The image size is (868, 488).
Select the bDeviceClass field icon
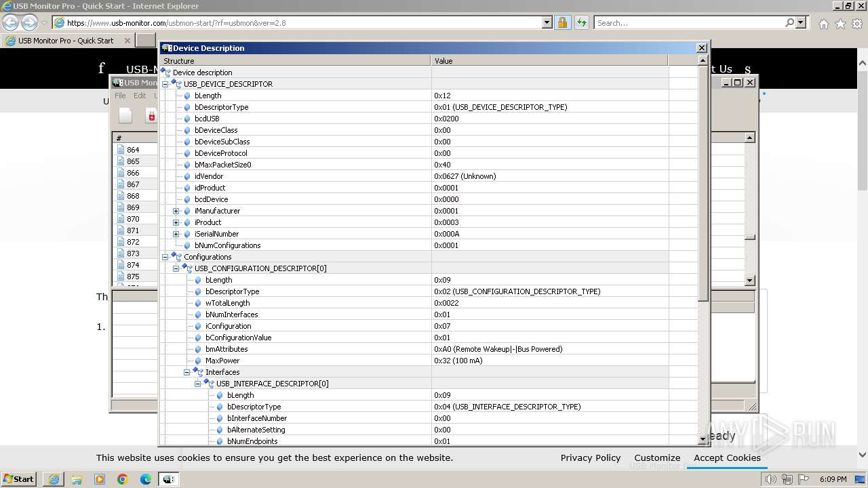(x=187, y=130)
